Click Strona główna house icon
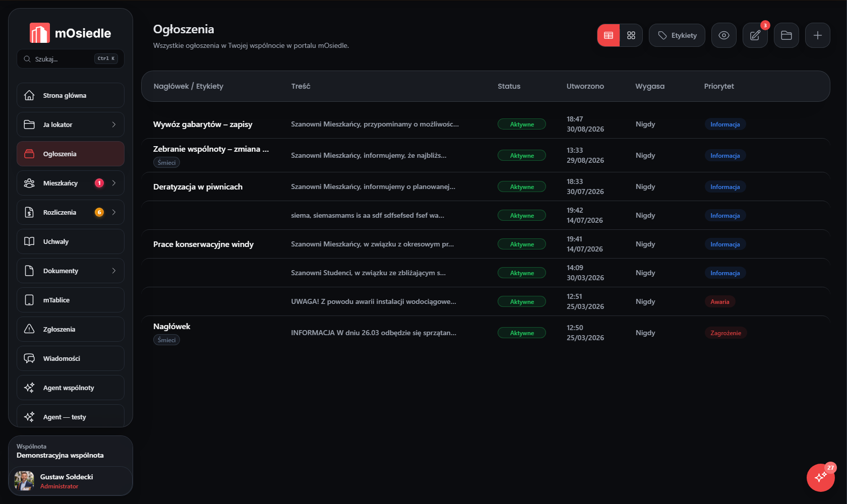This screenshot has width=847, height=504. coord(29,95)
